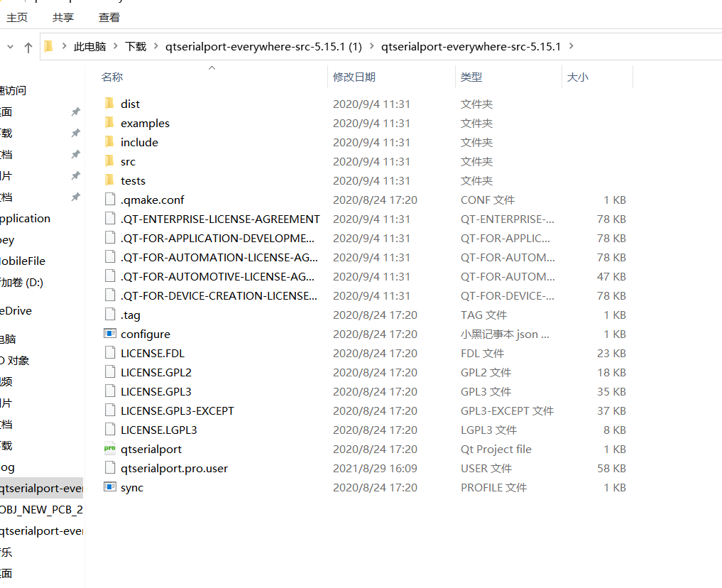Image resolution: width=722 pixels, height=588 pixels.
Task: Click the .QT-FOR-AUTOMATION-LICENSE file icon
Action: click(110, 257)
